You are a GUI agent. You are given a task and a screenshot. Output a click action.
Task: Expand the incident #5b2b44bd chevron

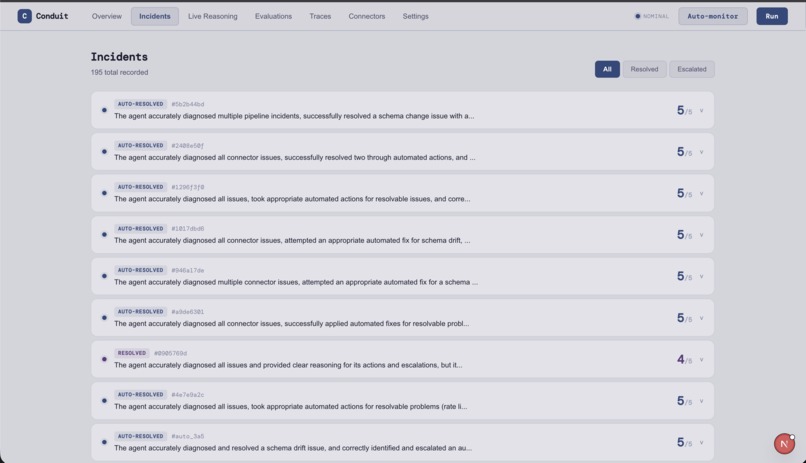coord(701,110)
